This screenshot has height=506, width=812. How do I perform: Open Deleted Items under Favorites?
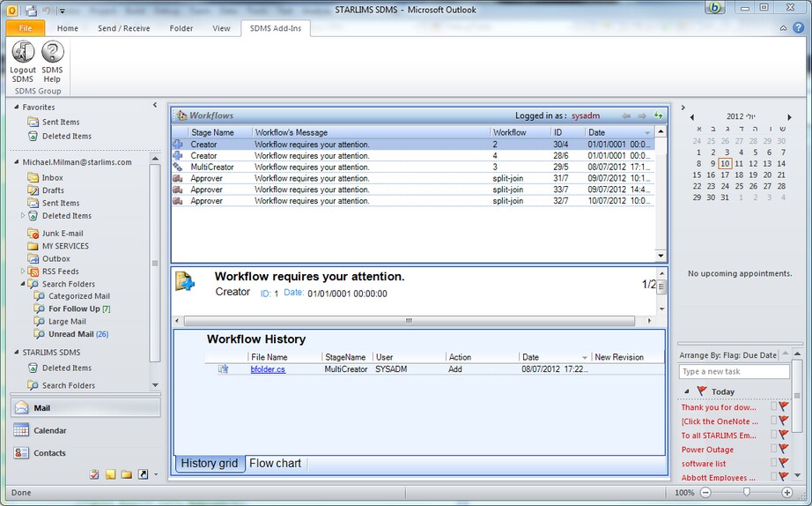click(66, 136)
